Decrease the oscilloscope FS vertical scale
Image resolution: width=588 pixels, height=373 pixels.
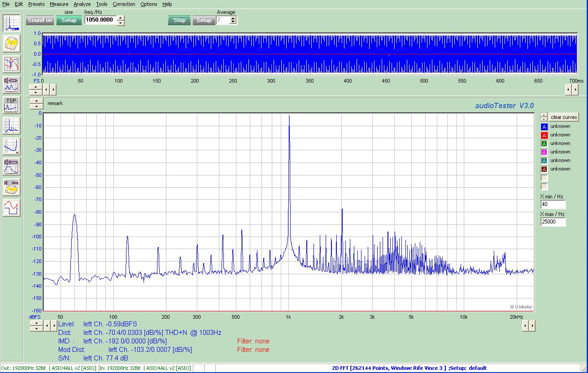click(x=36, y=92)
